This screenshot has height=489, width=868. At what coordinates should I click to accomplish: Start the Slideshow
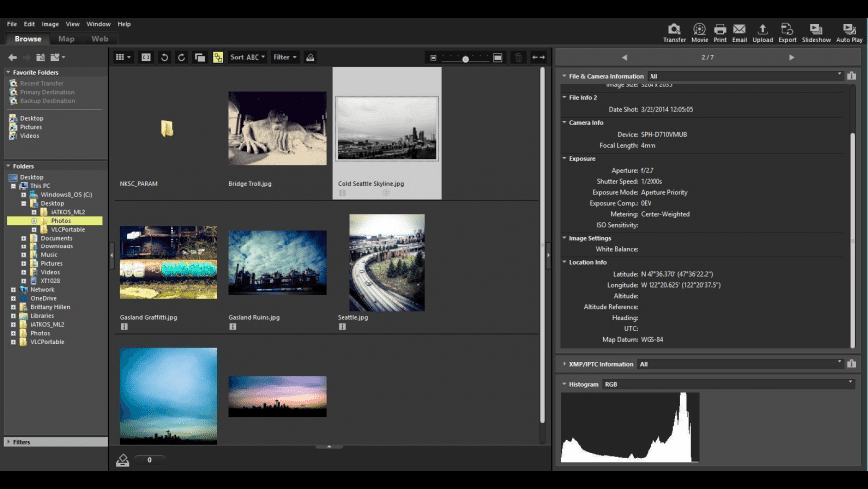click(816, 30)
